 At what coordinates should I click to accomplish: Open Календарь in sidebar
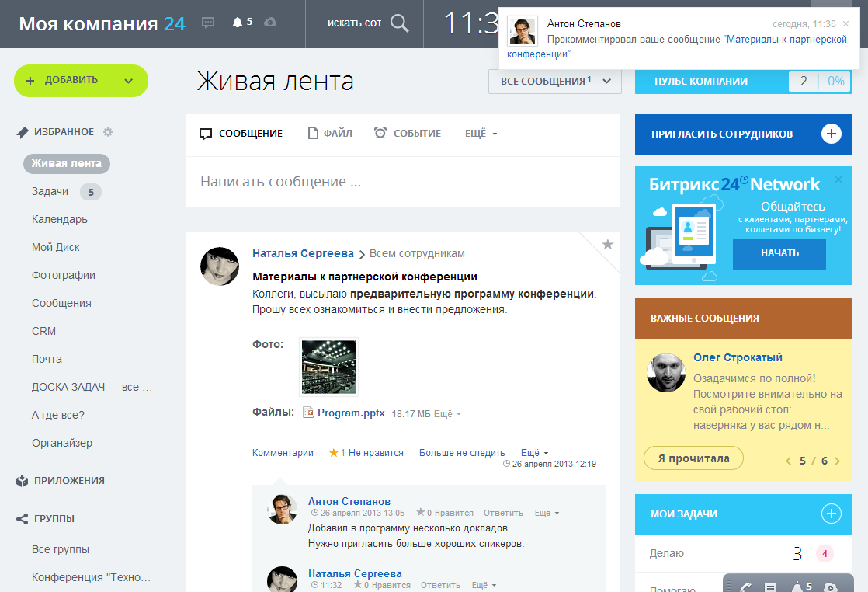(x=60, y=219)
